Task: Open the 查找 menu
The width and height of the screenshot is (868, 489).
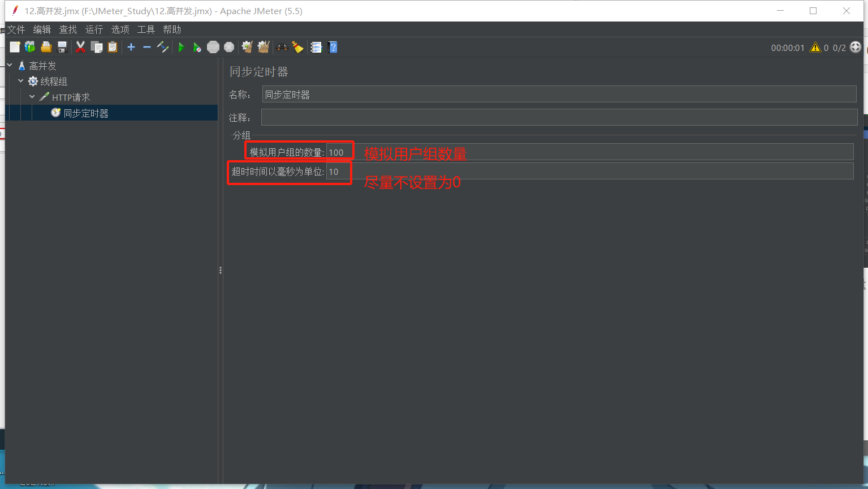Action: click(x=68, y=29)
